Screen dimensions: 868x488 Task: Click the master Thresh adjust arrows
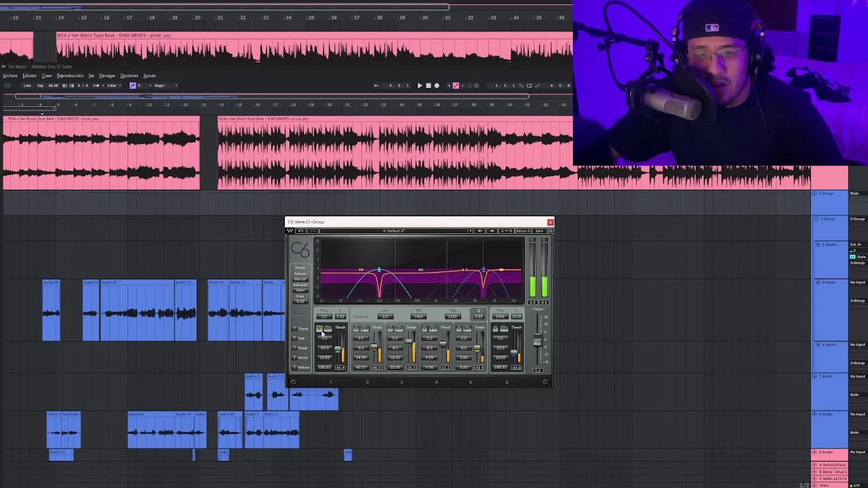point(294,329)
